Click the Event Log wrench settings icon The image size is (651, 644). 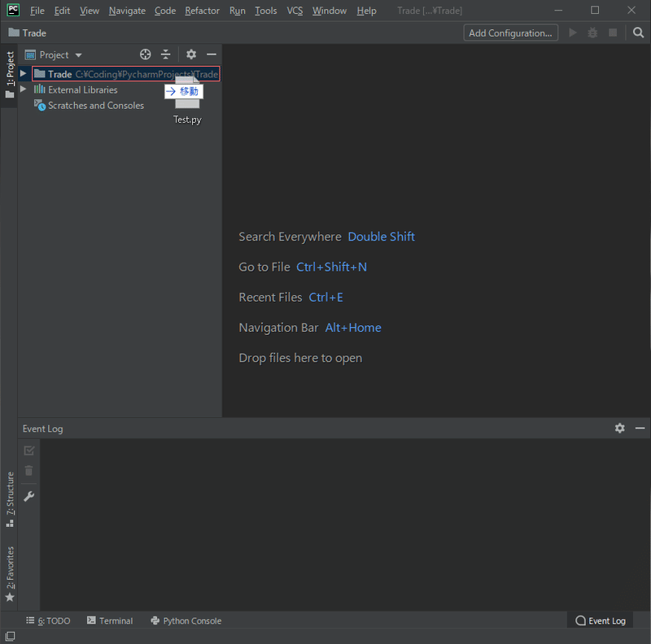[x=29, y=496]
